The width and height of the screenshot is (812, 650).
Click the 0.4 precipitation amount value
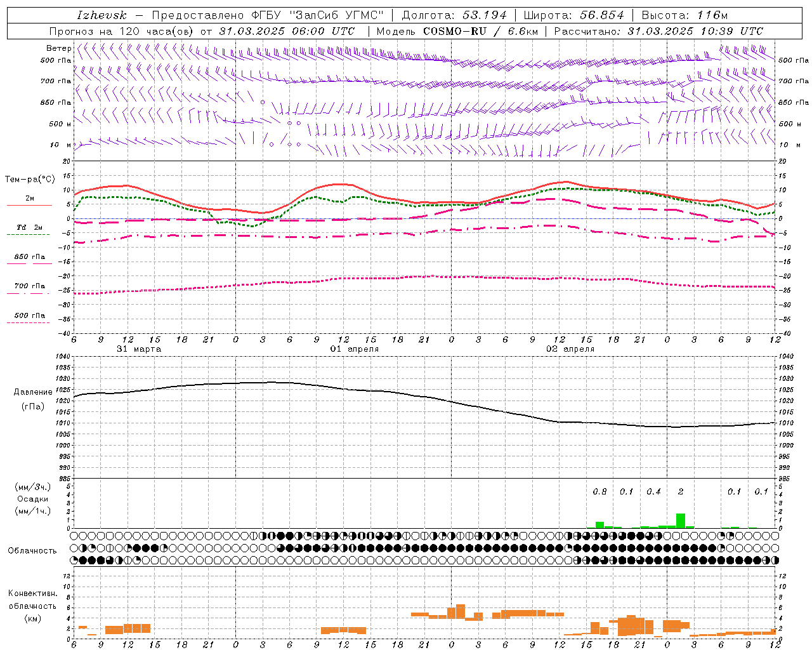653,492
